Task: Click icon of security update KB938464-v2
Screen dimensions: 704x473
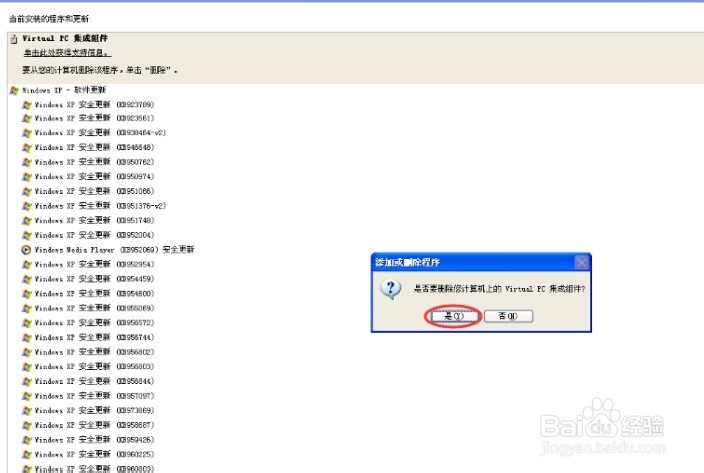Action: click(x=27, y=133)
